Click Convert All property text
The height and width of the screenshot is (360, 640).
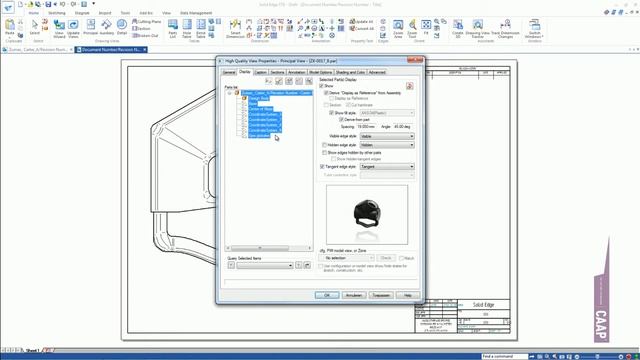pyautogui.click(x=362, y=29)
